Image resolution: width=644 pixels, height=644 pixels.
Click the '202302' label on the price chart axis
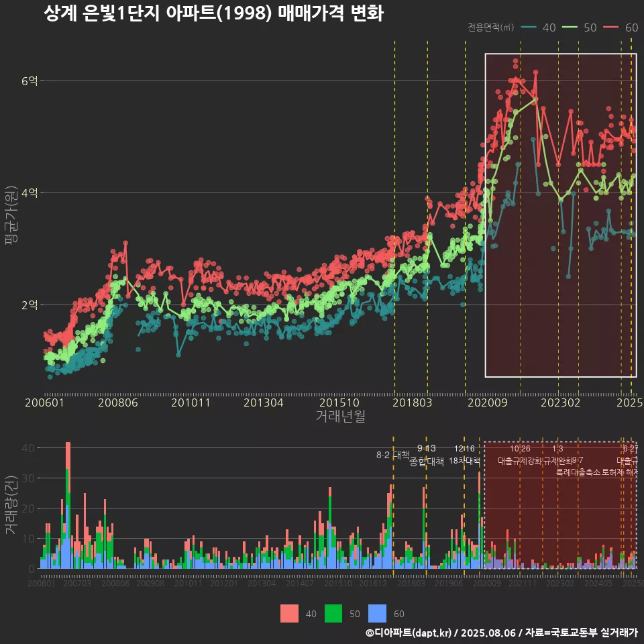pyautogui.click(x=561, y=402)
